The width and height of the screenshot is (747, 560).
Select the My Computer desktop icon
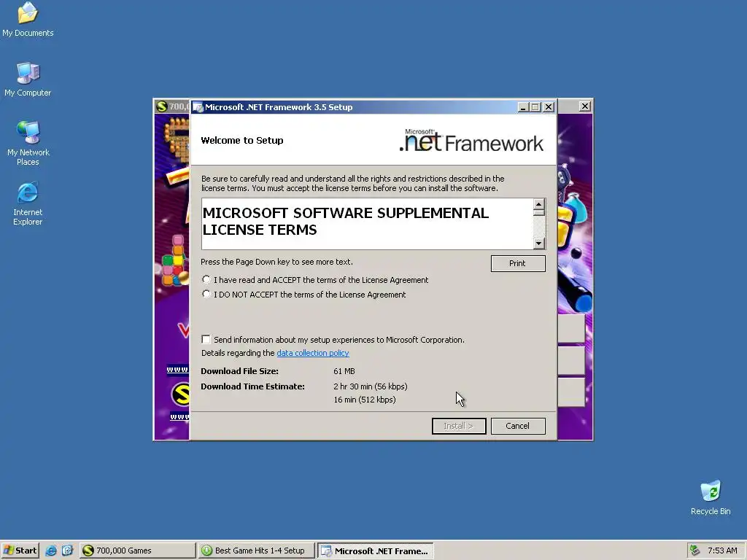tap(28, 79)
